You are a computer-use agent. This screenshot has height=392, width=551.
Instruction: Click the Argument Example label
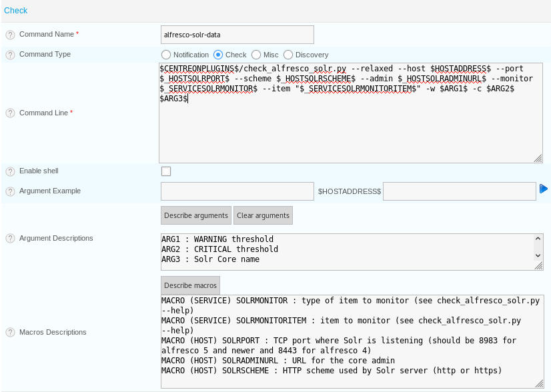pyautogui.click(x=50, y=191)
